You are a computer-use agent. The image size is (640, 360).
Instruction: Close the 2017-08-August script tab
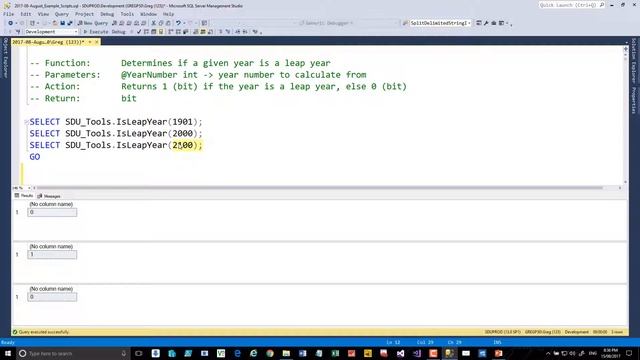[97, 42]
